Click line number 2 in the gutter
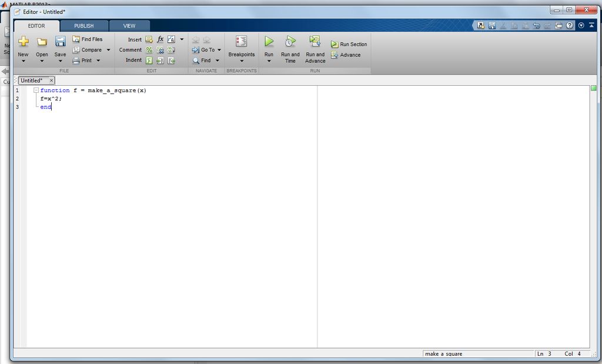The height and width of the screenshot is (364, 602). 17,99
